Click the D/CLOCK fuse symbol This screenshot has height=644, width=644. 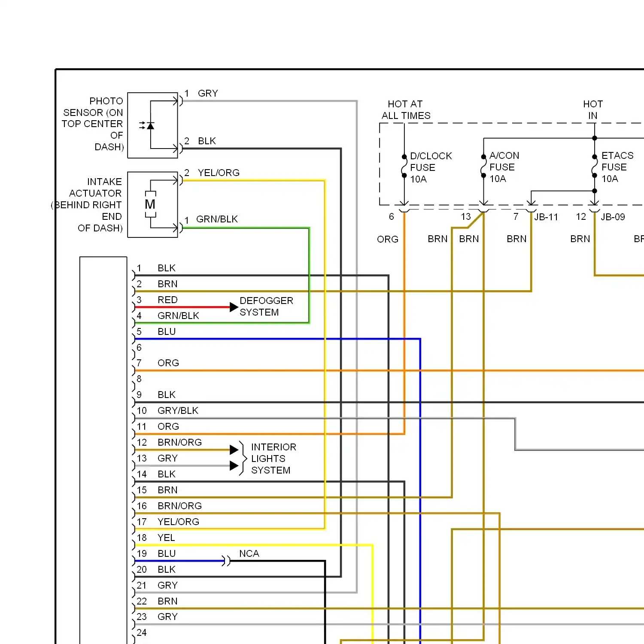[404, 166]
